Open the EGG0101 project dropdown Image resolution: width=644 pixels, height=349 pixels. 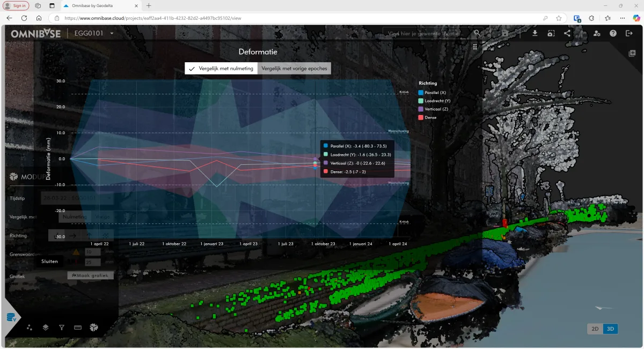pyautogui.click(x=94, y=33)
